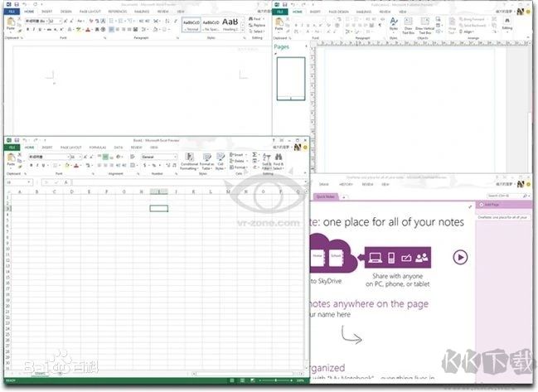The width and height of the screenshot is (538, 392).
Task: Select column D header in Excel
Action: pyautogui.click(x=72, y=191)
